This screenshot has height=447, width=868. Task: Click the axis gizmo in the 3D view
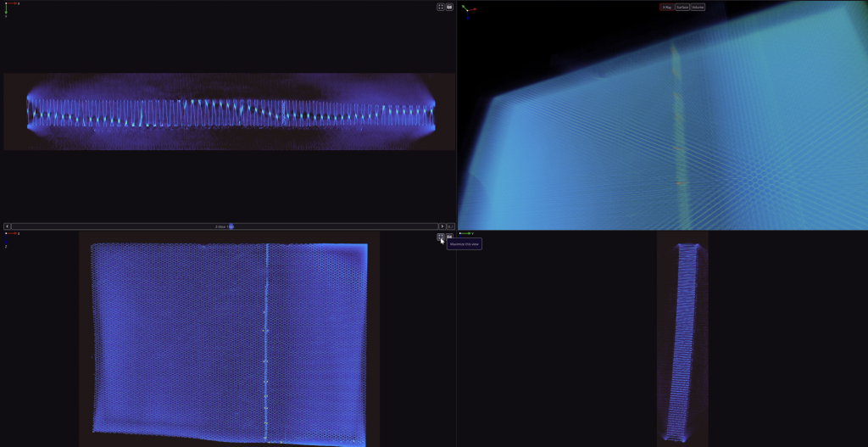click(468, 10)
